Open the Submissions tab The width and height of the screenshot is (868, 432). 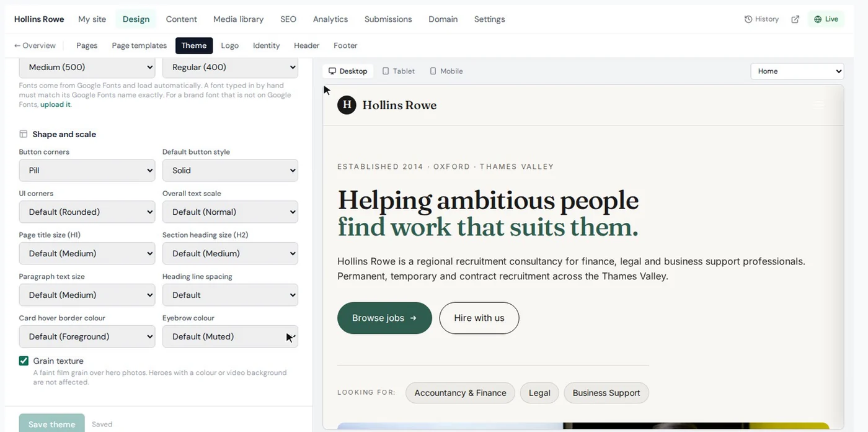point(388,19)
